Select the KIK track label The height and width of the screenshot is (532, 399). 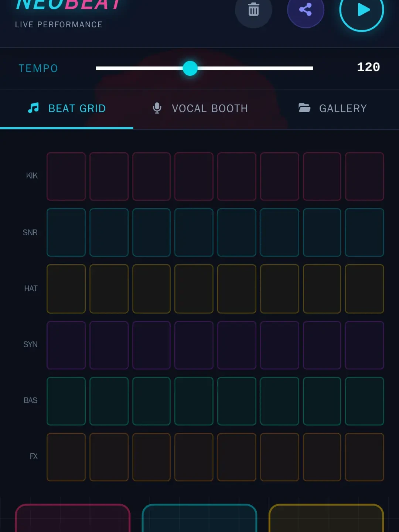pos(32,176)
